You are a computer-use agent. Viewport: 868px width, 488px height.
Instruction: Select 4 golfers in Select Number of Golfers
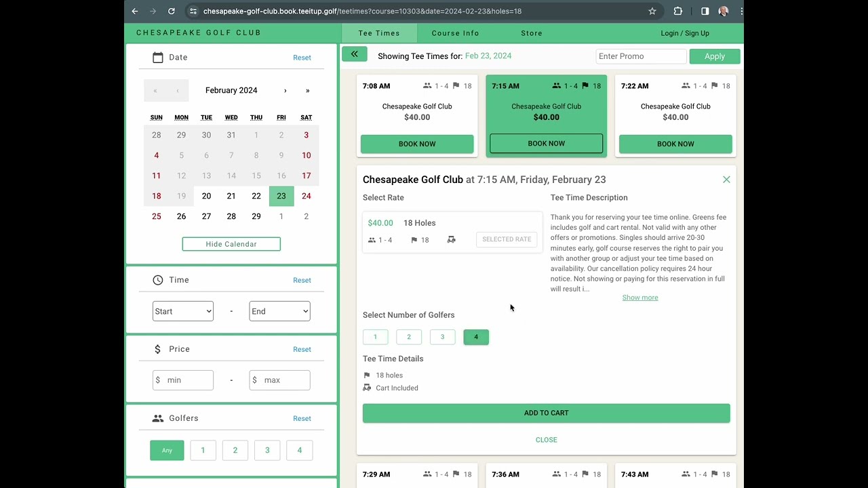476,337
